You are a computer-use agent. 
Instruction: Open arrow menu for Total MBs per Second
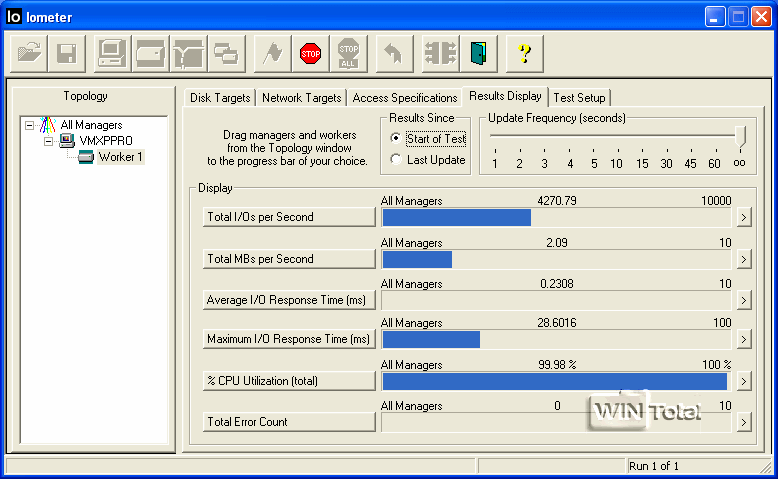(x=743, y=259)
